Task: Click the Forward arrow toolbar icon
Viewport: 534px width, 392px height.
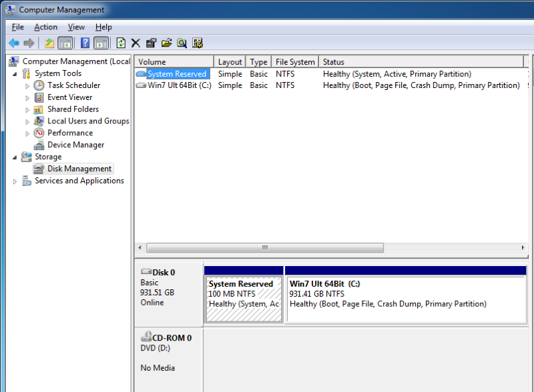Action: coord(29,43)
